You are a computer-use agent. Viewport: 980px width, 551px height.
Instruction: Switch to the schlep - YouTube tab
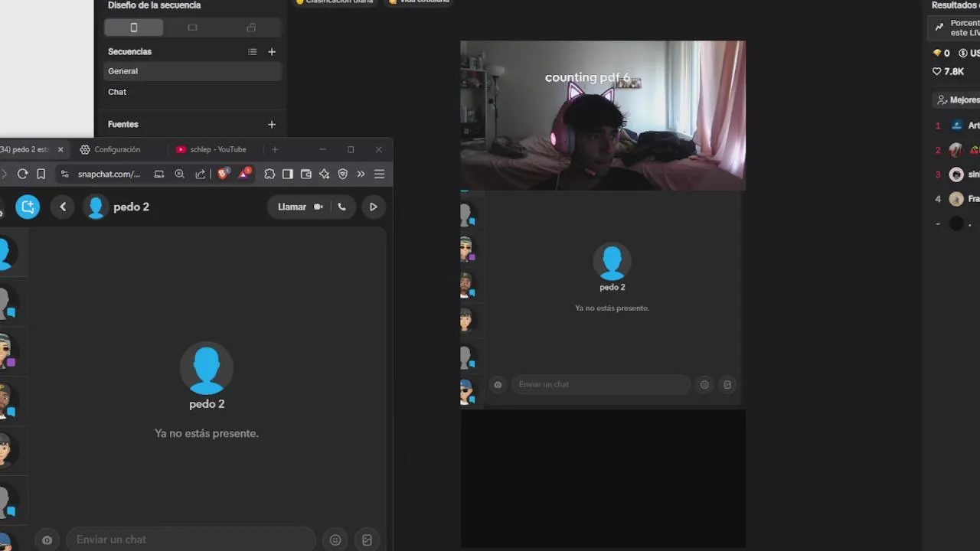(x=211, y=149)
